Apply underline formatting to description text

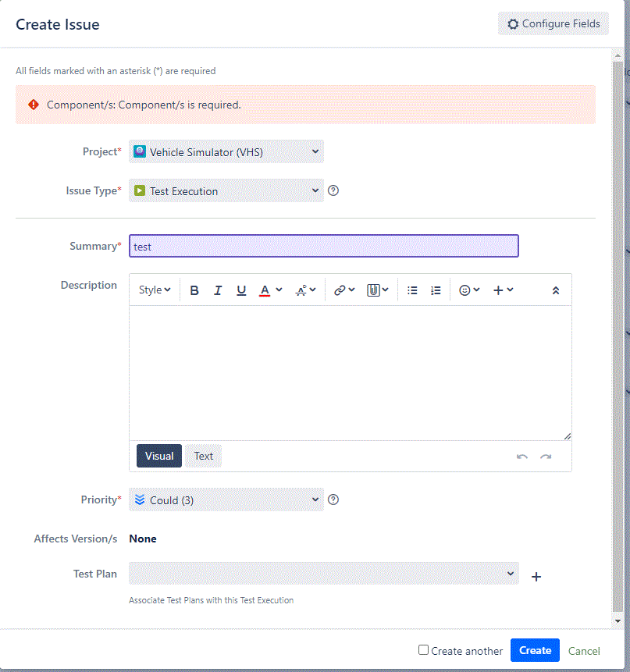tap(241, 290)
